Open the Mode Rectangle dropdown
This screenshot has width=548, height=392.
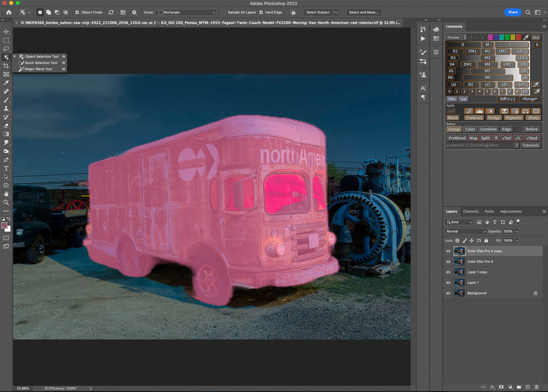187,12
